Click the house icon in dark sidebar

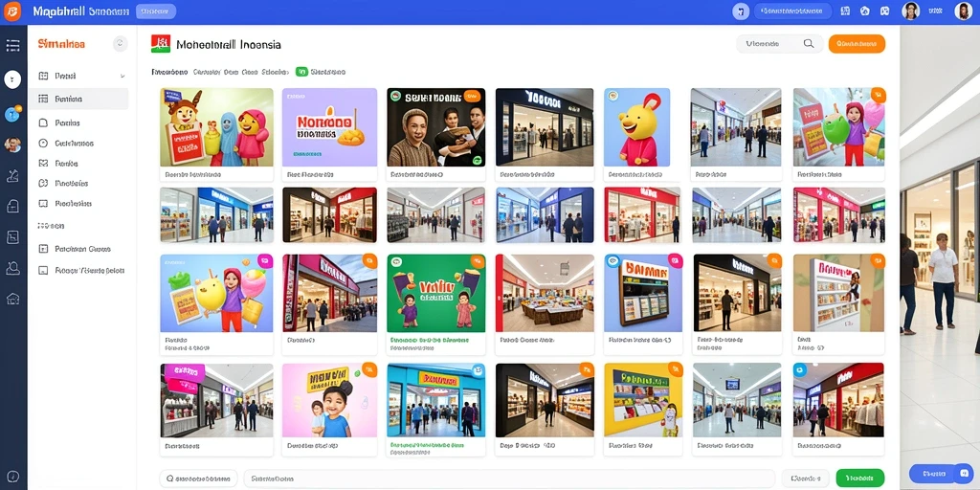coord(12,299)
